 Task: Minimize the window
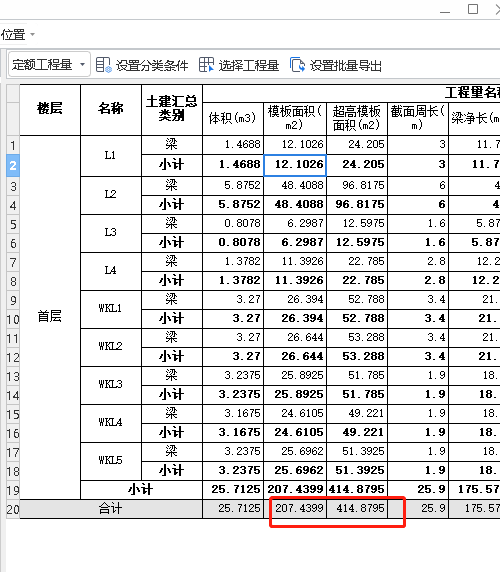(x=445, y=11)
